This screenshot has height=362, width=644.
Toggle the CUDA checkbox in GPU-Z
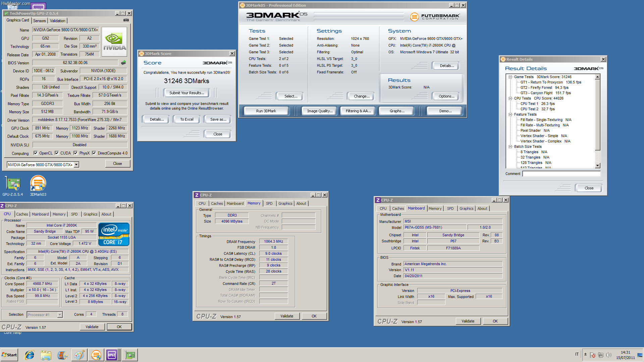click(57, 153)
